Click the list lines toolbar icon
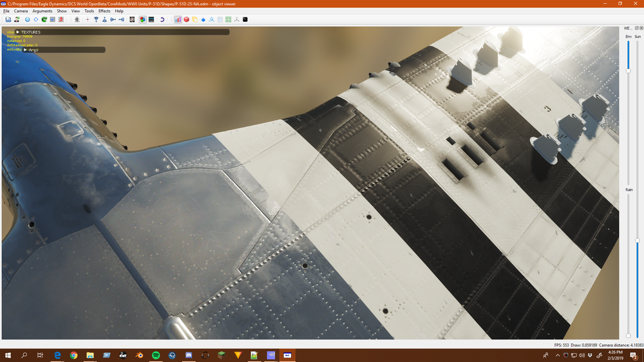 [x=220, y=19]
